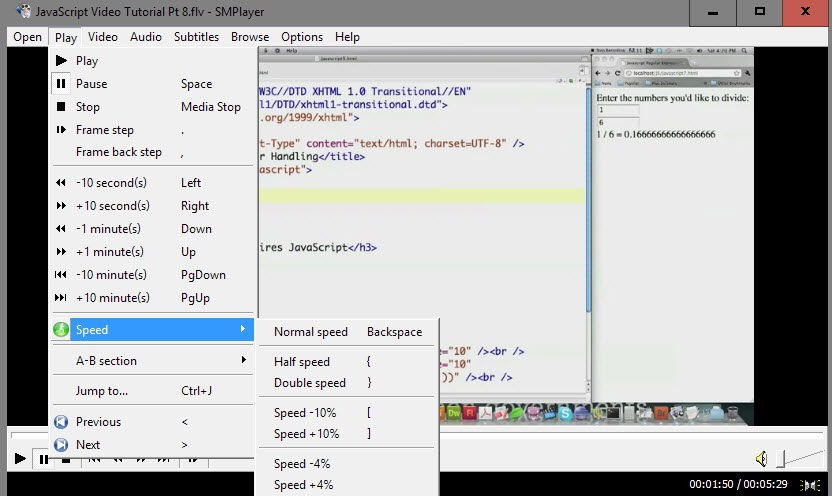
Task: Select Half speed option
Action: click(x=348, y=362)
